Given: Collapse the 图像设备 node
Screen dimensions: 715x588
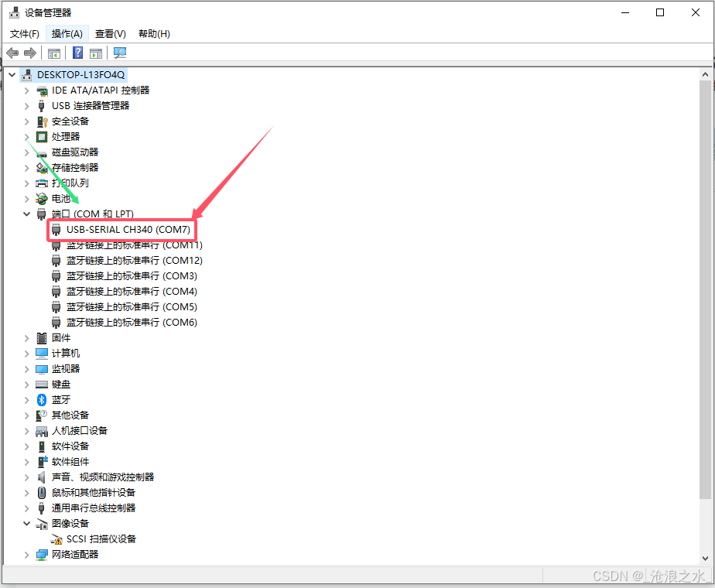Looking at the screenshot, I should point(27,524).
